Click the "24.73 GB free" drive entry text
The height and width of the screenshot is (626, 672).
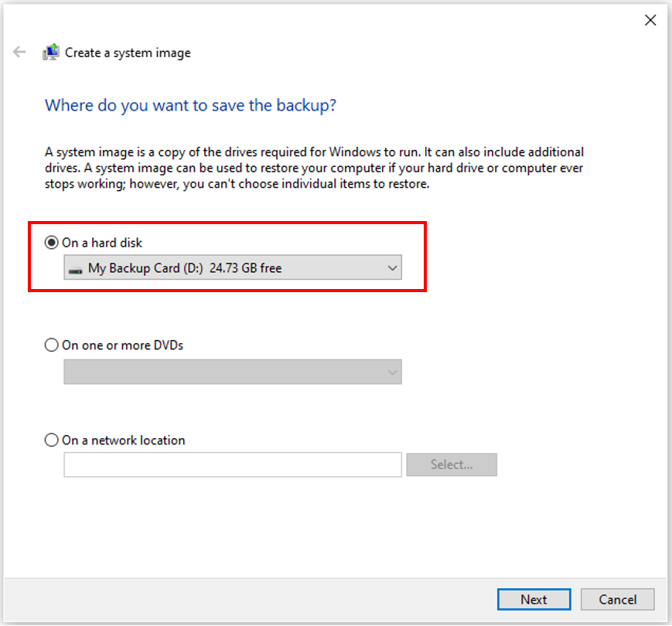244,267
